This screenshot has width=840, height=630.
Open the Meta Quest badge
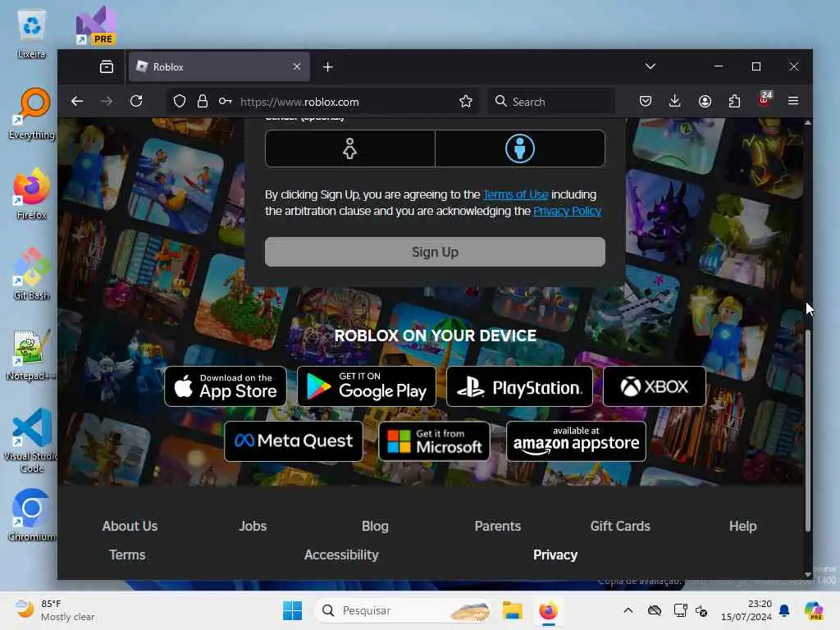click(x=293, y=441)
